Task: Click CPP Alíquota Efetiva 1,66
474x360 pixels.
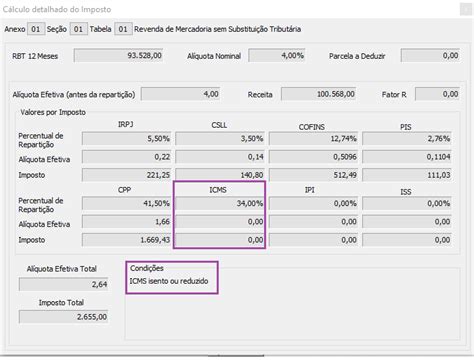Action: [127, 222]
